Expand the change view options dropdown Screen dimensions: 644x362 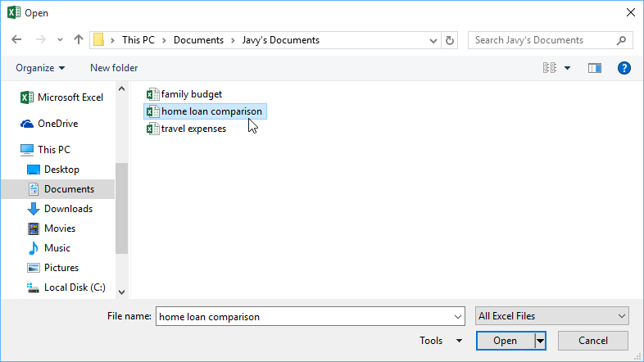(x=568, y=68)
